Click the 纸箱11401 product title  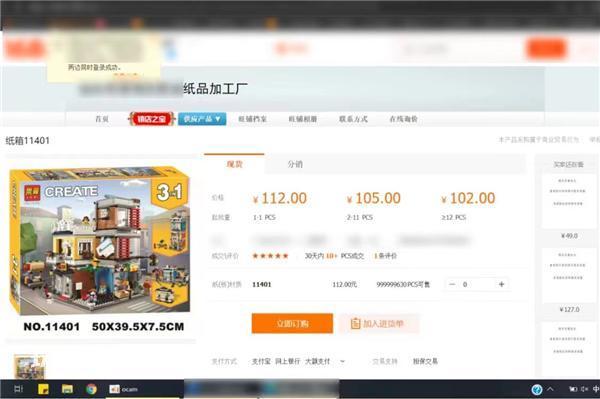[28, 141]
